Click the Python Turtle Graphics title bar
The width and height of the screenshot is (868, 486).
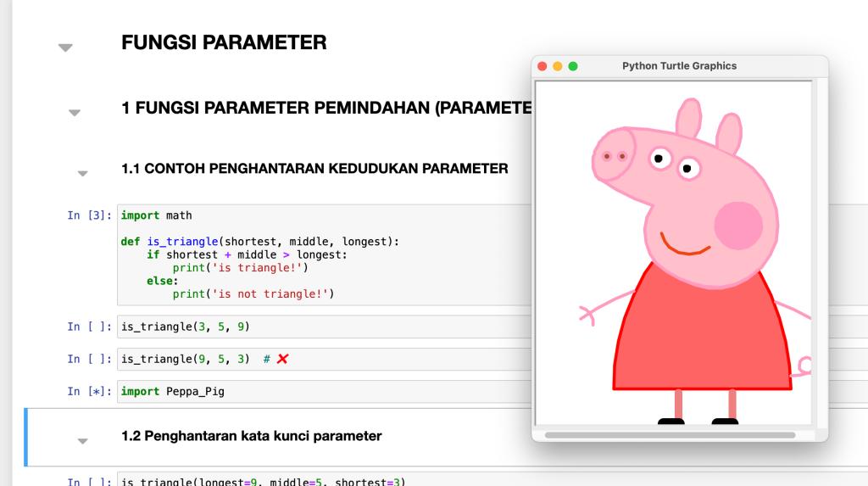(680, 66)
